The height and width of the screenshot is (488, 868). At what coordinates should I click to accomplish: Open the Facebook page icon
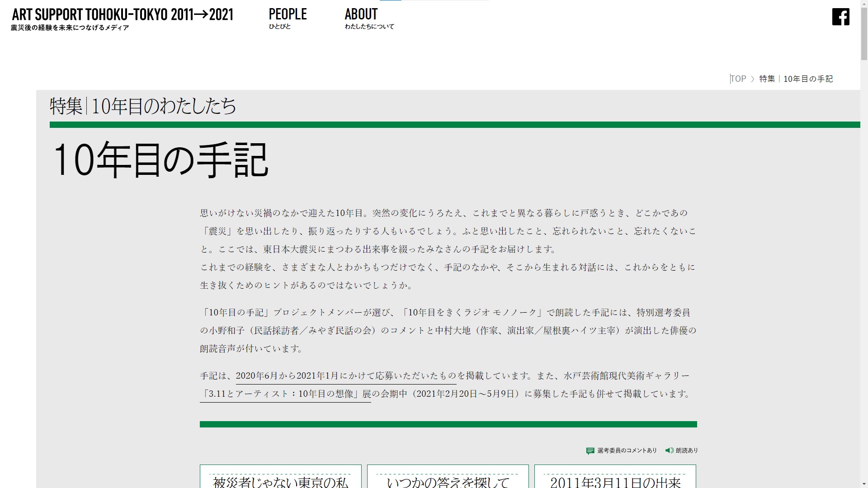840,17
